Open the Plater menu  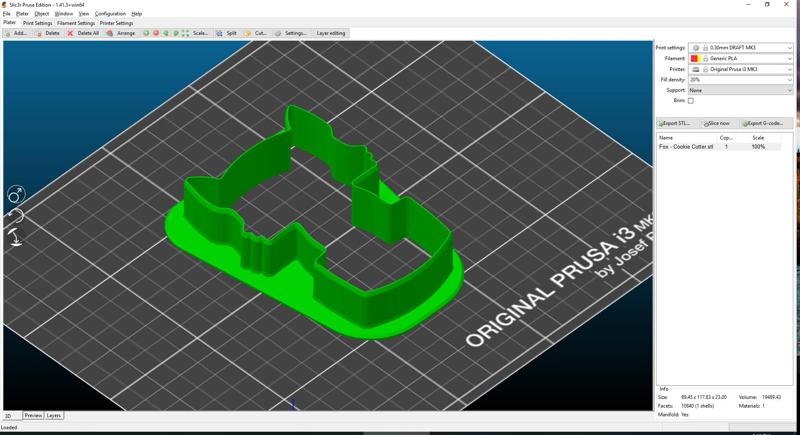[22, 14]
